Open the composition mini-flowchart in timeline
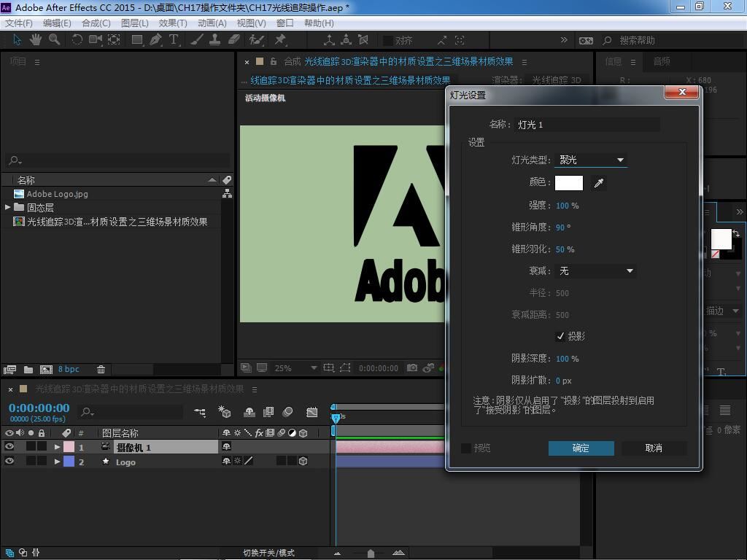Viewport: 747px width, 560px height. click(x=200, y=412)
